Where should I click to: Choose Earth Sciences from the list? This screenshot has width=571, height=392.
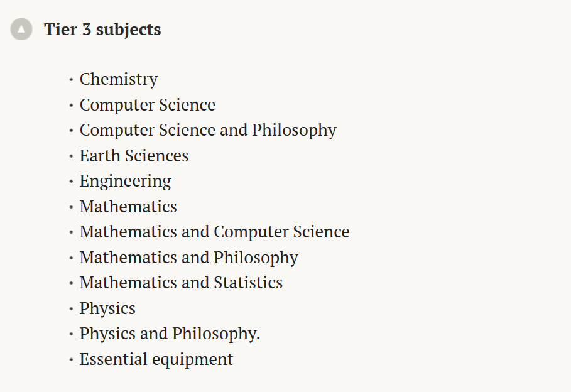click(x=134, y=156)
